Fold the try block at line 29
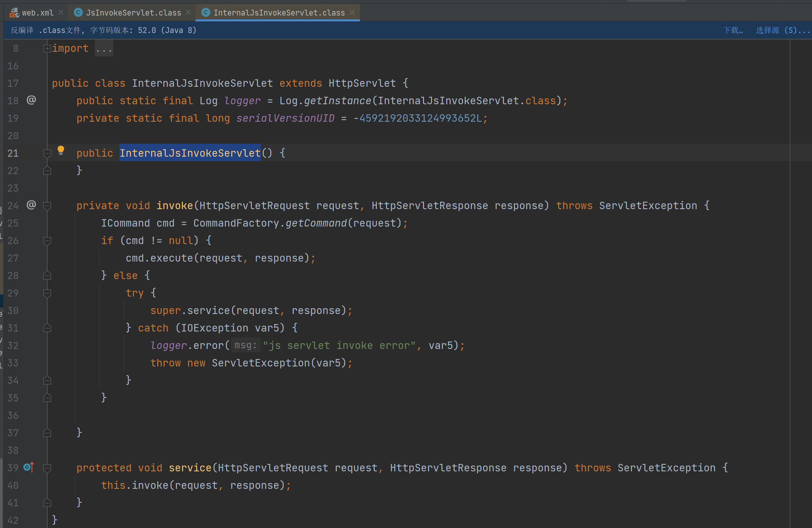The image size is (812, 528). [47, 293]
